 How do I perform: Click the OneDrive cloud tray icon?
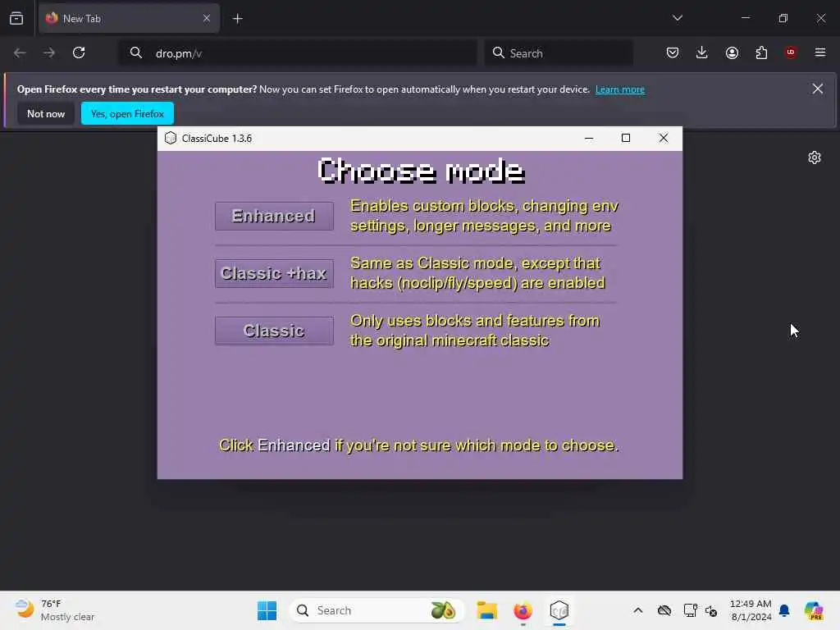pos(664,610)
